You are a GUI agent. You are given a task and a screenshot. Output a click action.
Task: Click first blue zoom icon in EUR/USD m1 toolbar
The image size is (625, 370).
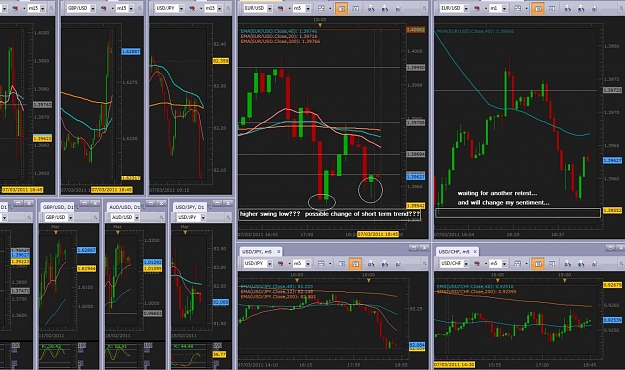(x=568, y=8)
